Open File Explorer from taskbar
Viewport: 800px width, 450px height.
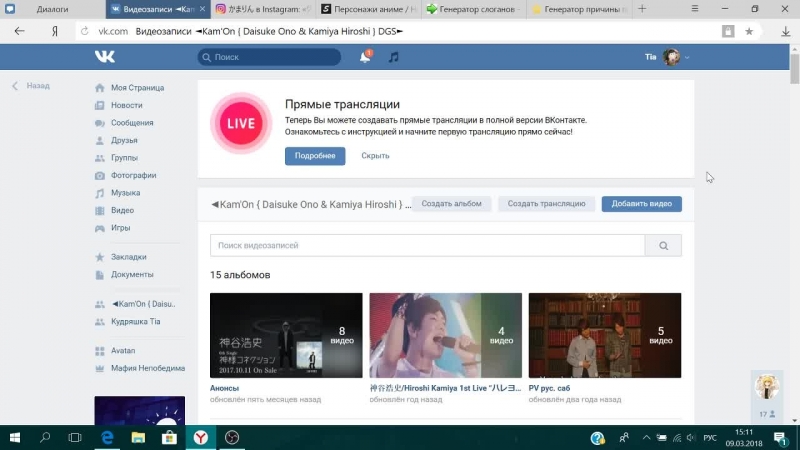138,438
